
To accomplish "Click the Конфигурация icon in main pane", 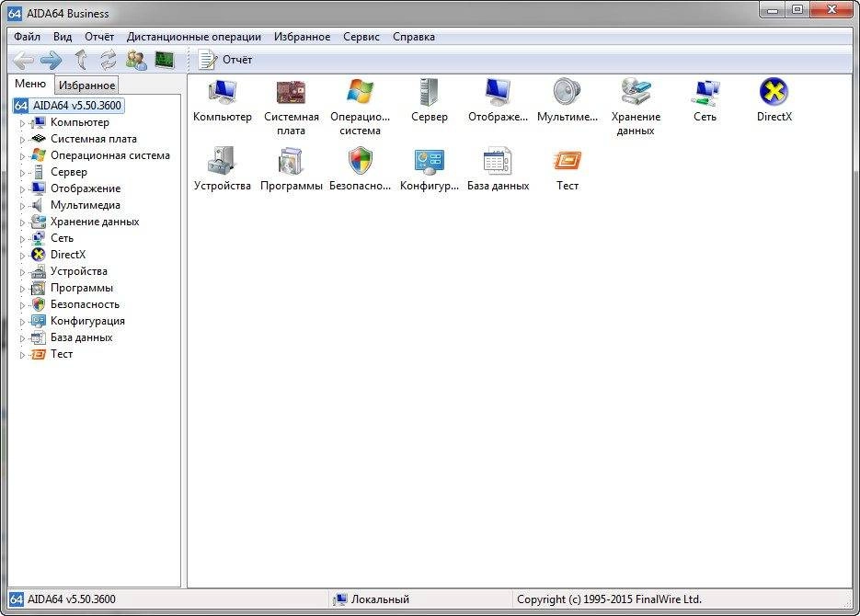I will [x=429, y=161].
